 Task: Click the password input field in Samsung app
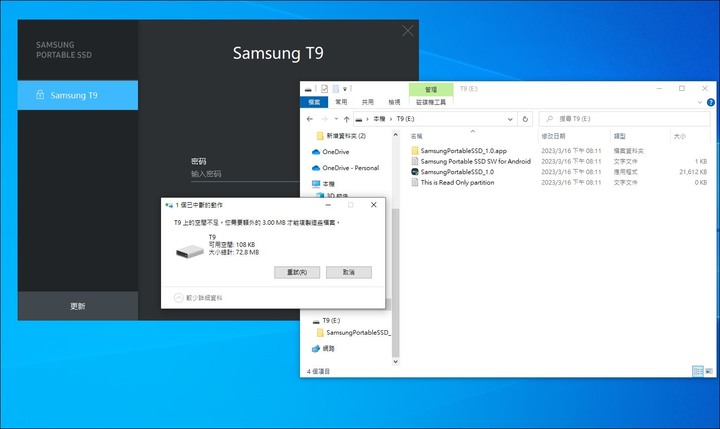(x=245, y=174)
